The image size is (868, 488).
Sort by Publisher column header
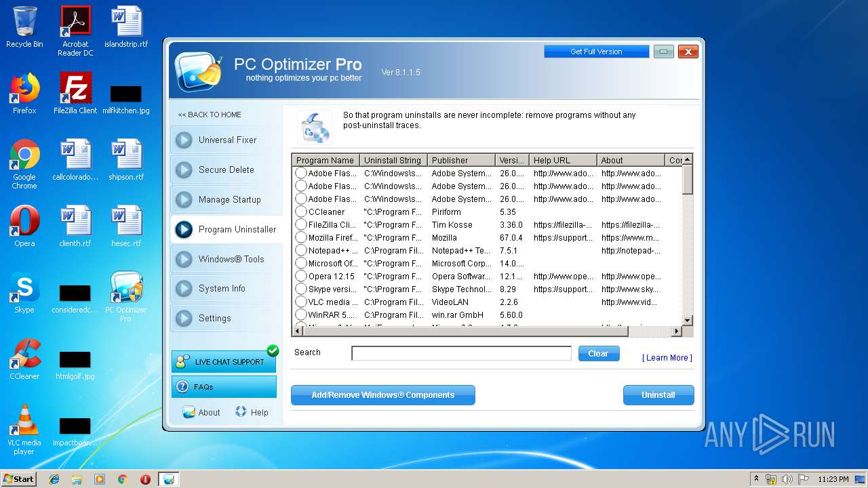pos(462,161)
